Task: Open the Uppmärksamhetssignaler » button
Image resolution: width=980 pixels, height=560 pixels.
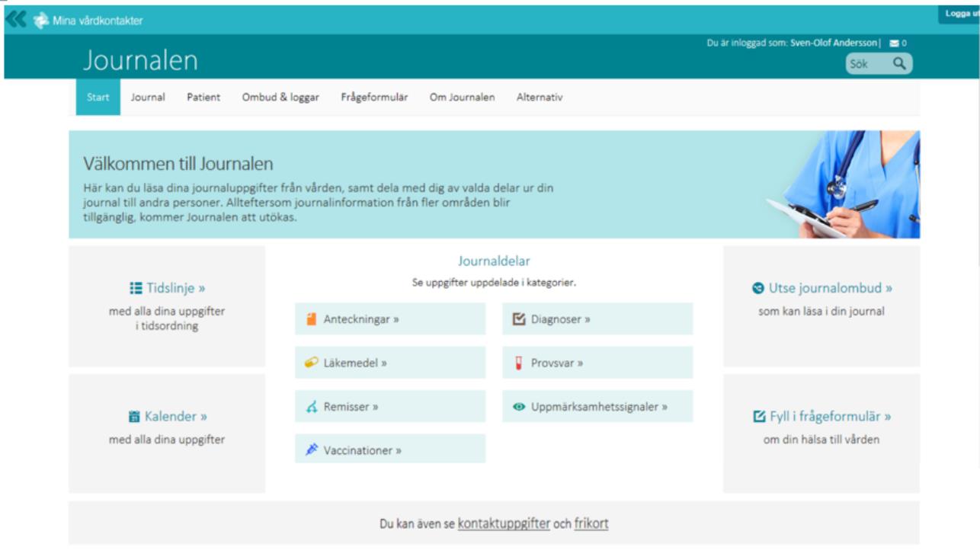Action: (597, 407)
